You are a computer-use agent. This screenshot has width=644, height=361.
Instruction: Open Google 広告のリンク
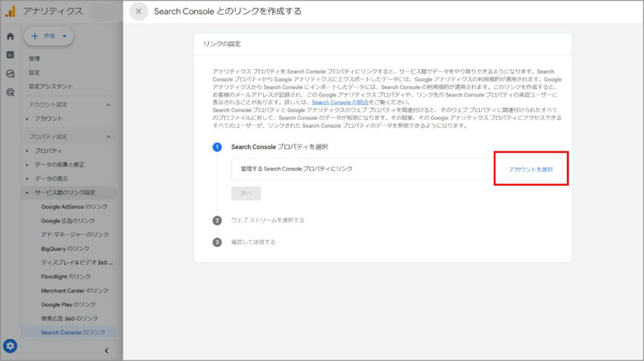tap(68, 221)
